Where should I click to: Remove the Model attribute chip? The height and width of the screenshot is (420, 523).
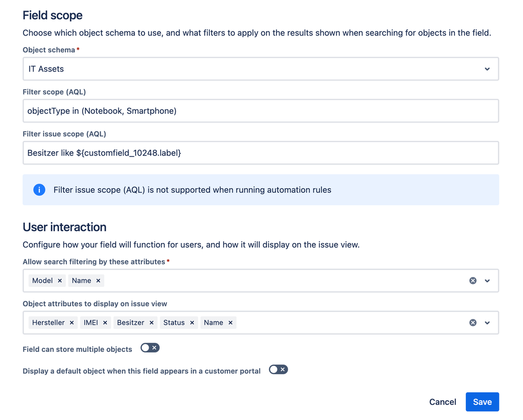coord(60,280)
